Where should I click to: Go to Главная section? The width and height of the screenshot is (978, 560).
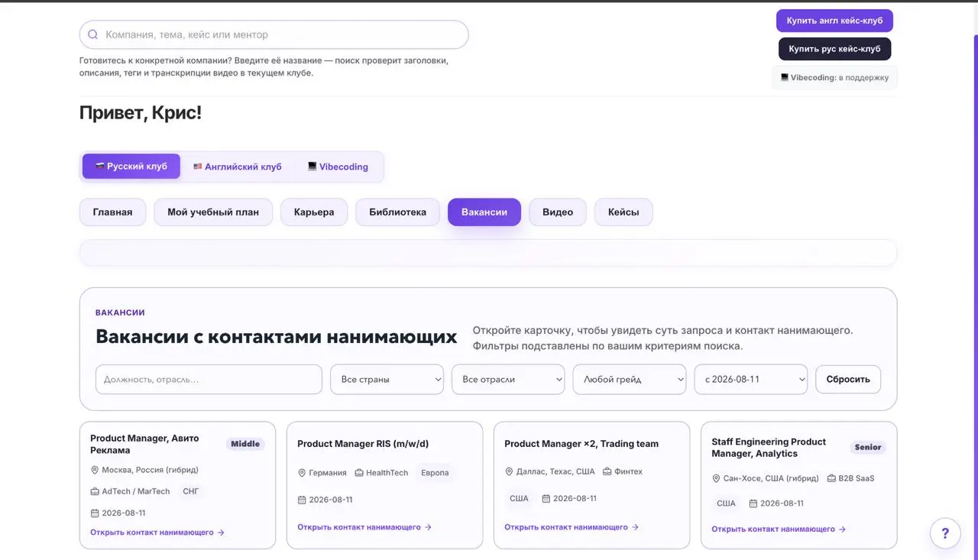coord(112,212)
